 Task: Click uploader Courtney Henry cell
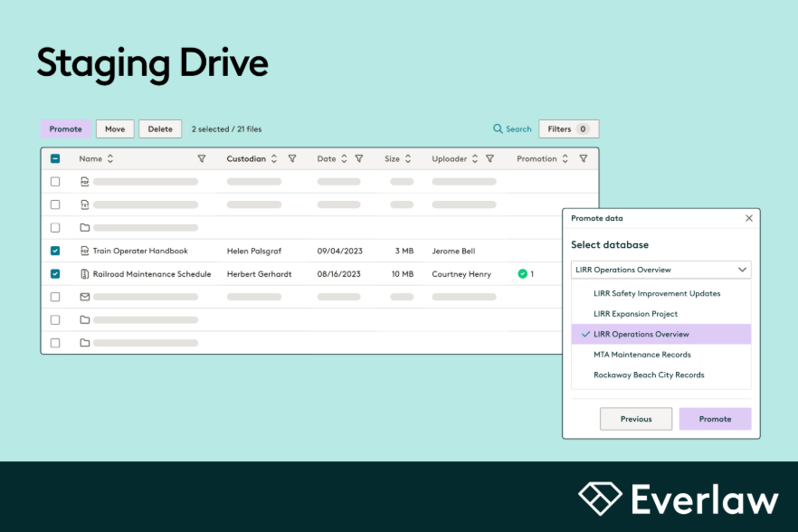pyautogui.click(x=461, y=274)
